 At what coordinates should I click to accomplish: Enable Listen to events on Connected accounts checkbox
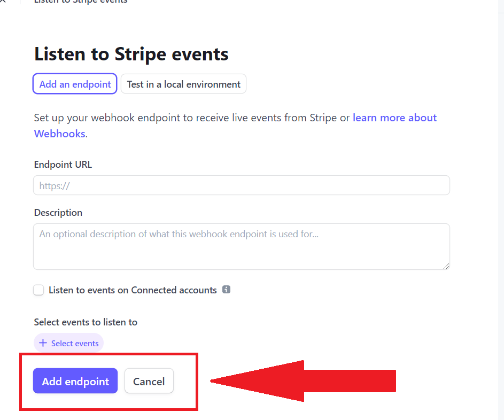pos(38,290)
